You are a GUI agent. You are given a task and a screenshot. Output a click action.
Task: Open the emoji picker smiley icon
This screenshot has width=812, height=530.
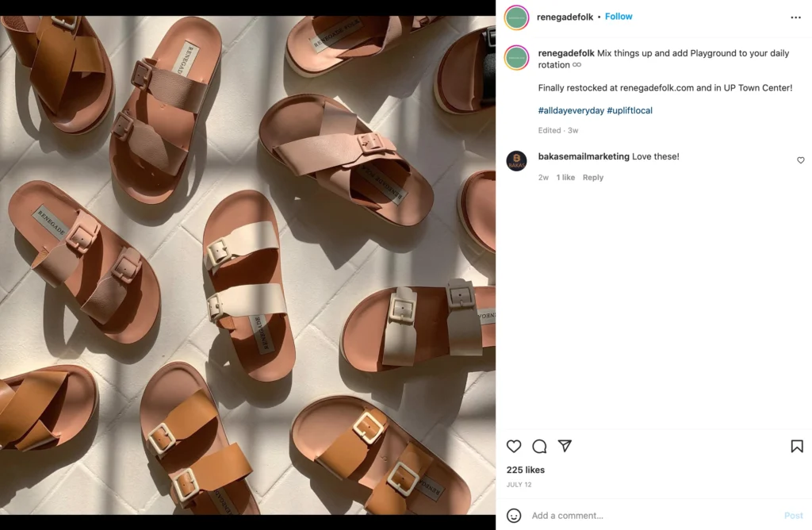(514, 516)
